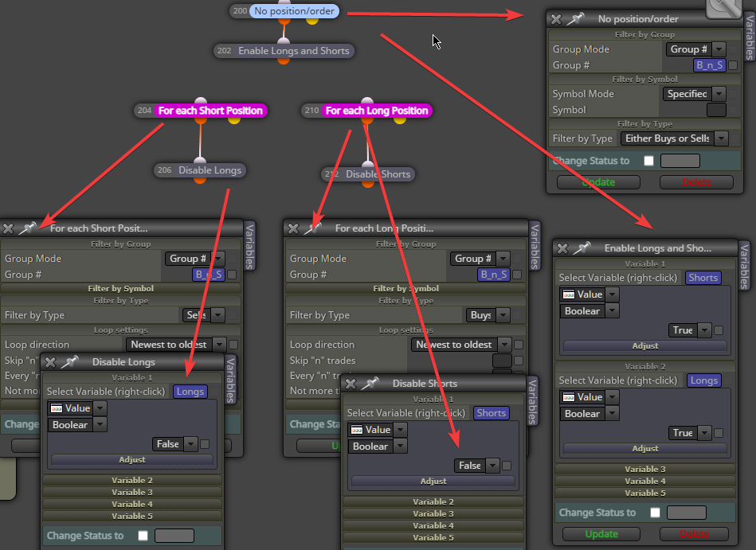
Task: Click Value icon in Disable Longs panel
Action: (57, 408)
